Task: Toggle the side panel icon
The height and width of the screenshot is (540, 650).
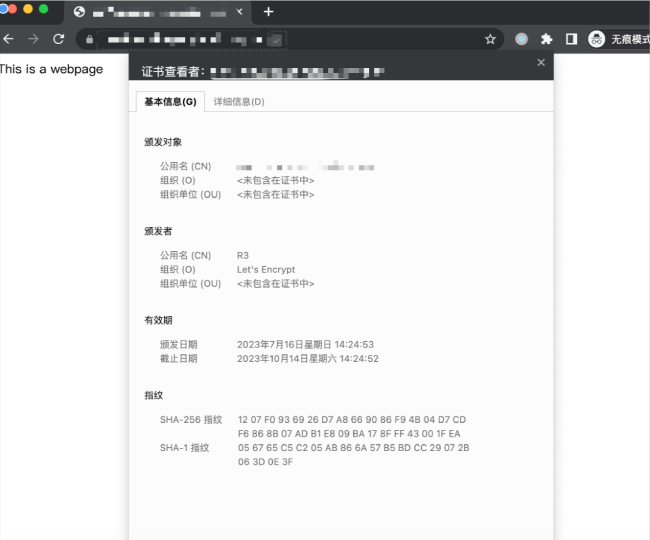Action: (x=571, y=39)
